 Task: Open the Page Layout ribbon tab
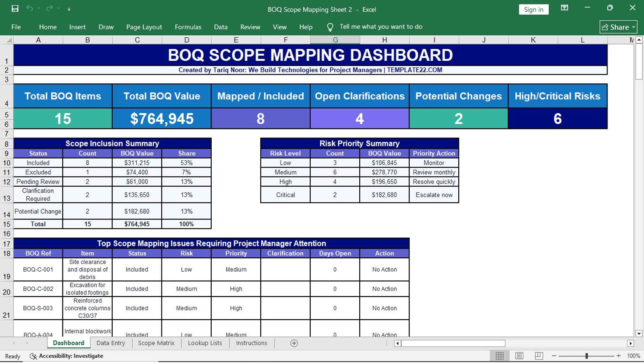click(144, 27)
